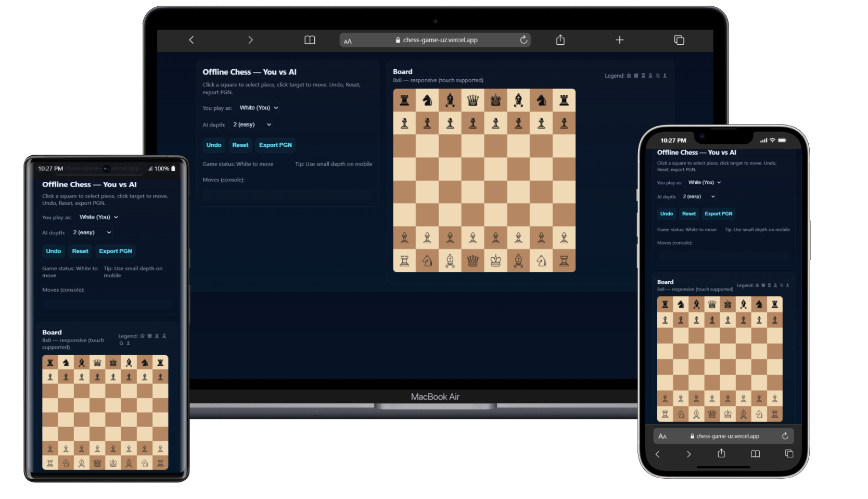Image resolution: width=868 pixels, height=499 pixels.
Task: Tap the reload icon in iPhone address bar
Action: pos(785,436)
